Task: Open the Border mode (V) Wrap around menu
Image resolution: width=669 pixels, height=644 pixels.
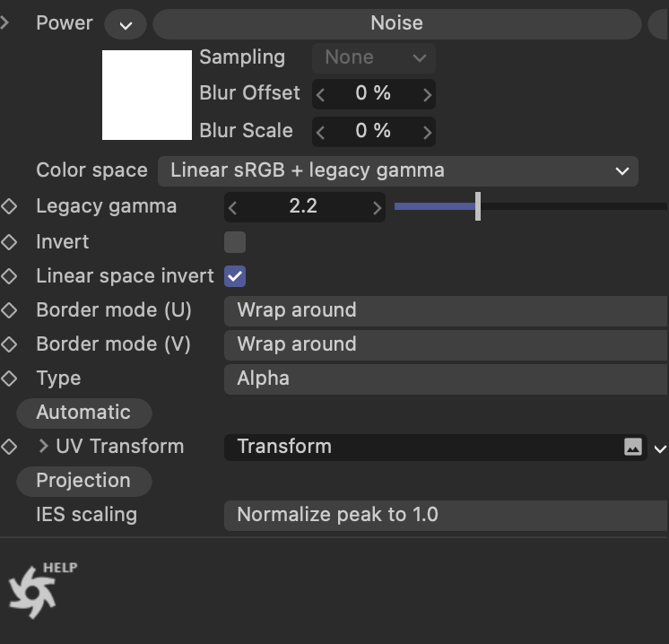Action: [446, 344]
